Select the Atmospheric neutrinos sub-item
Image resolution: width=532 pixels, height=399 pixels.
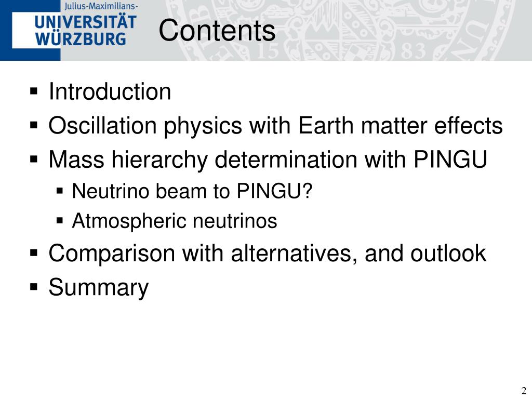pyautogui.click(x=175, y=221)
